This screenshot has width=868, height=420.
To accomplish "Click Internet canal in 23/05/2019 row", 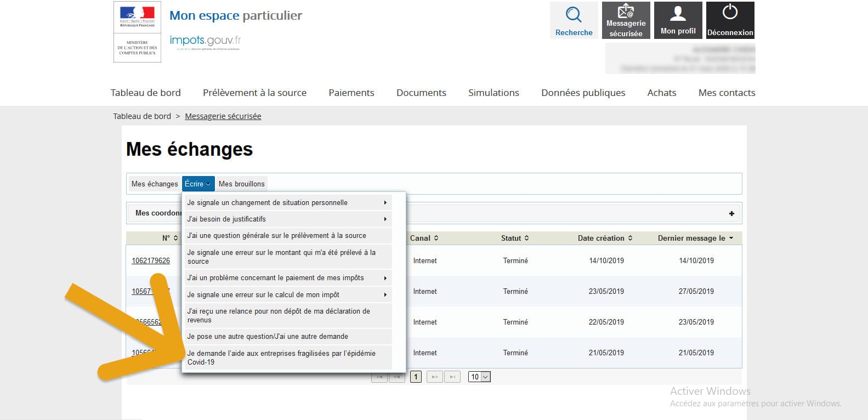I will point(425,291).
